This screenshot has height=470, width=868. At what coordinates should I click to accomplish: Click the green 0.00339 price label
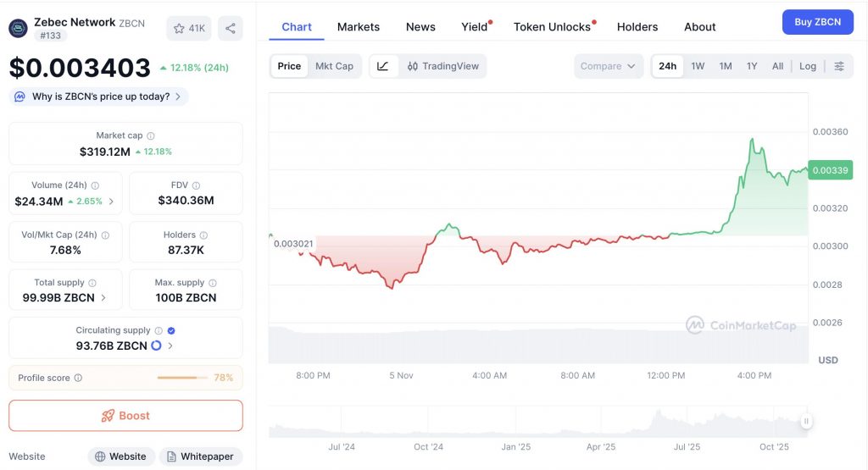pos(830,170)
